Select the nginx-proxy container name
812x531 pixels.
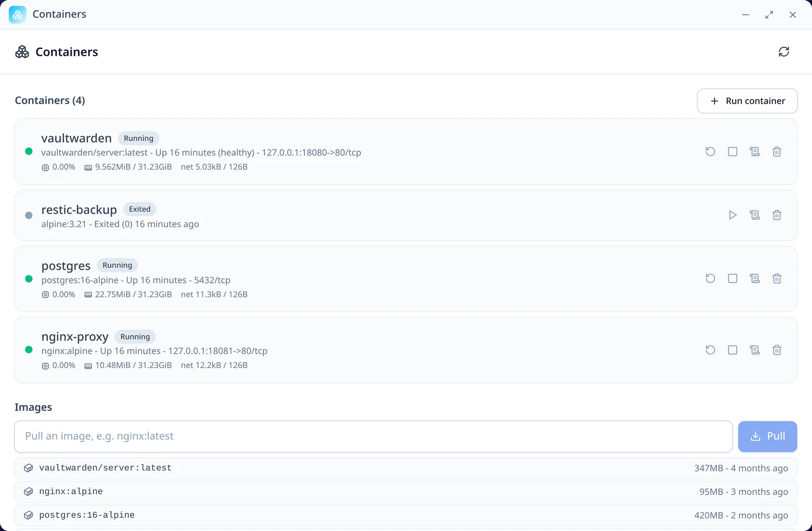[75, 337]
